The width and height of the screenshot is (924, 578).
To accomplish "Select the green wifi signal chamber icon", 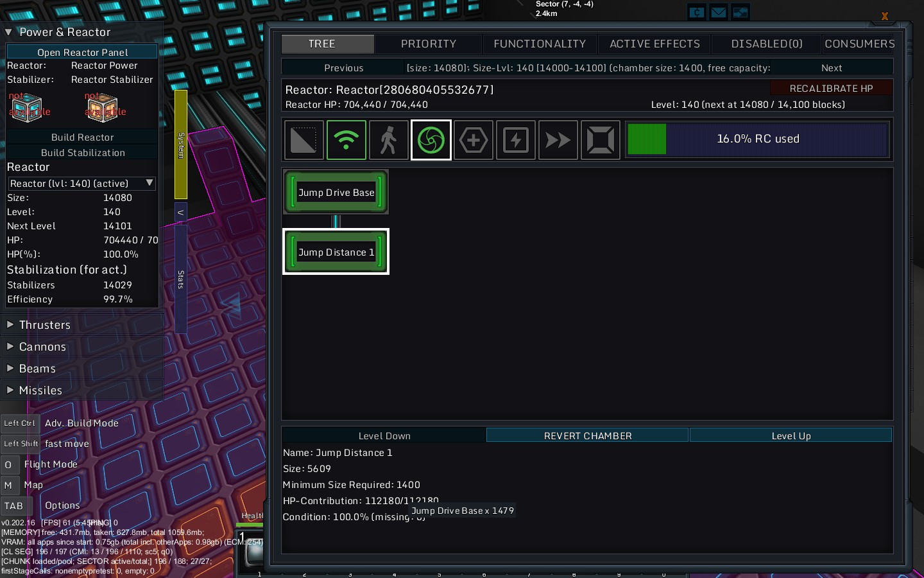I will [346, 140].
